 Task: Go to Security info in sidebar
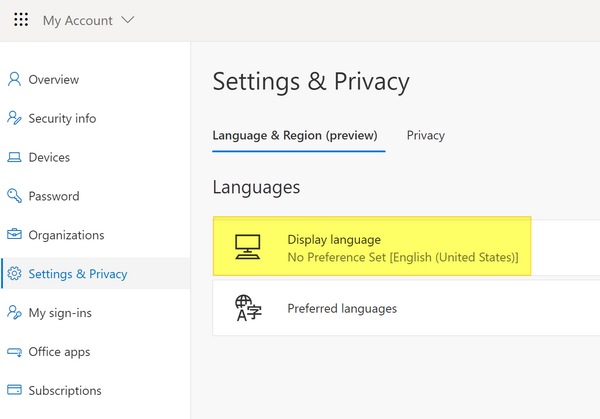tap(62, 118)
